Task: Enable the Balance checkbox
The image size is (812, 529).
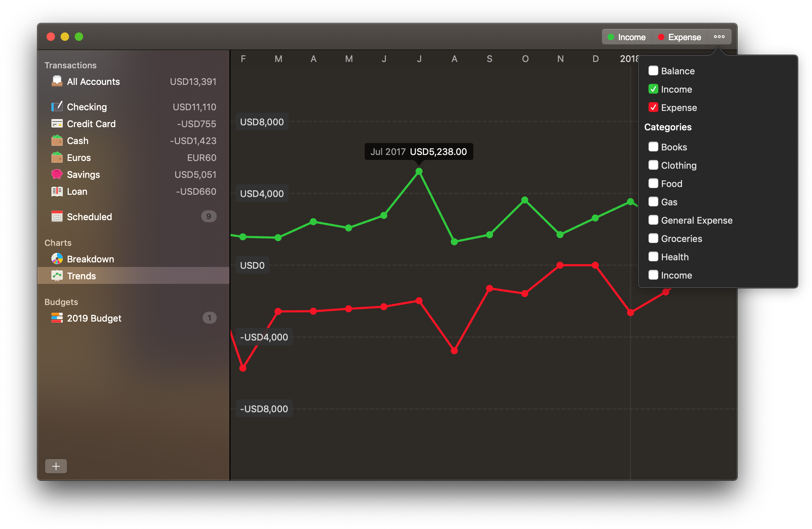Action: pos(653,70)
